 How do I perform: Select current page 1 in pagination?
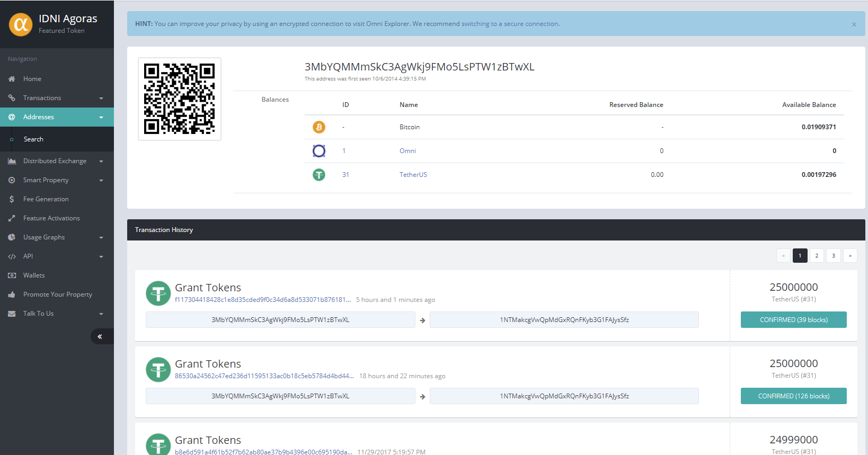[800, 256]
